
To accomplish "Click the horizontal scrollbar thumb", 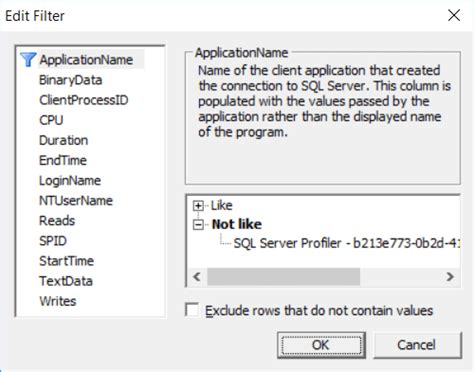I will pos(283,277).
